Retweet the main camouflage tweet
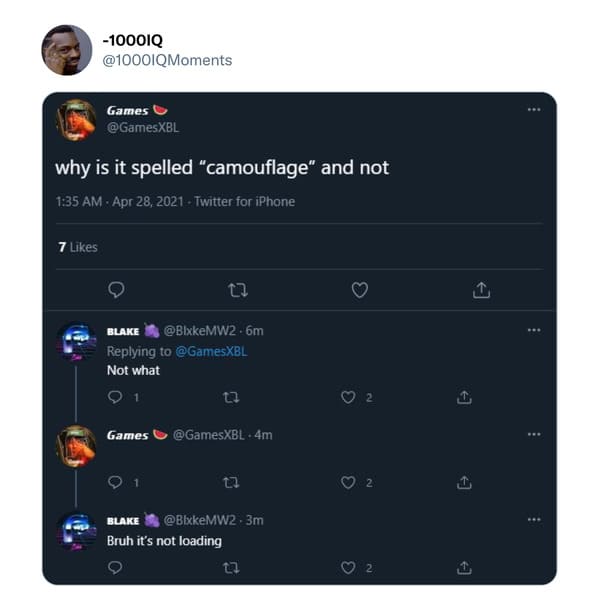 tap(238, 290)
